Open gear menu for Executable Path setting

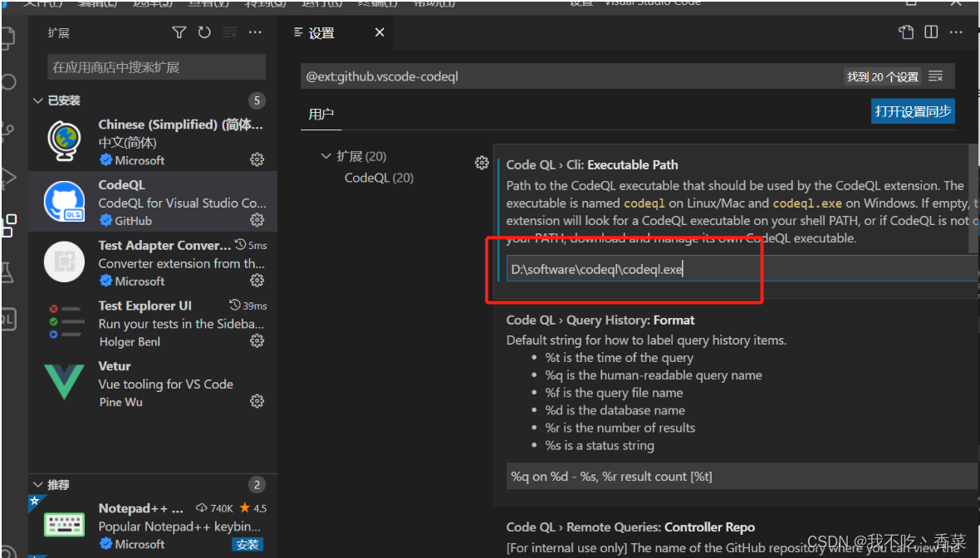point(481,163)
